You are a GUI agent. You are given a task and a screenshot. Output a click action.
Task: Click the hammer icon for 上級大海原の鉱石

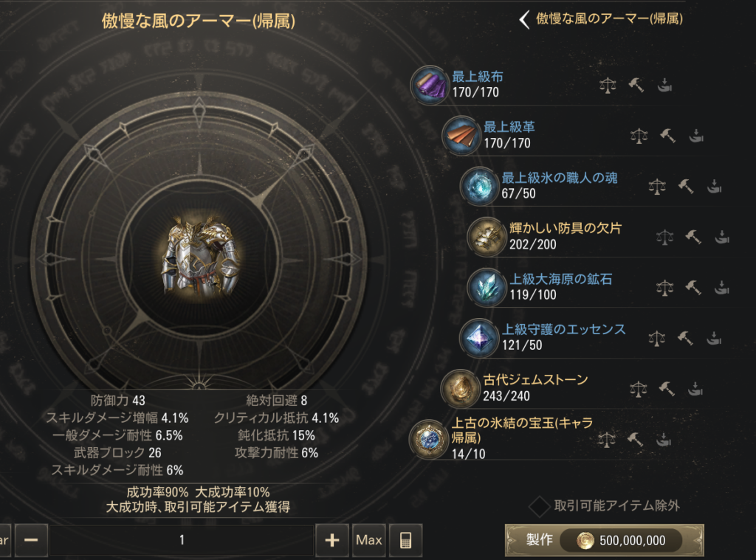click(x=693, y=288)
